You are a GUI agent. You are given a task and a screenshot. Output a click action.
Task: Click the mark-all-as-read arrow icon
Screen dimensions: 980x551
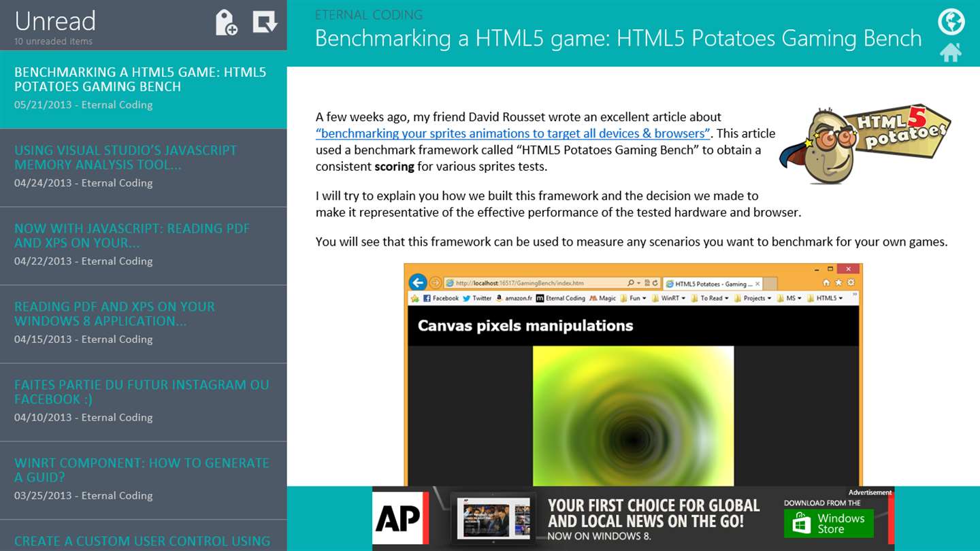265,22
